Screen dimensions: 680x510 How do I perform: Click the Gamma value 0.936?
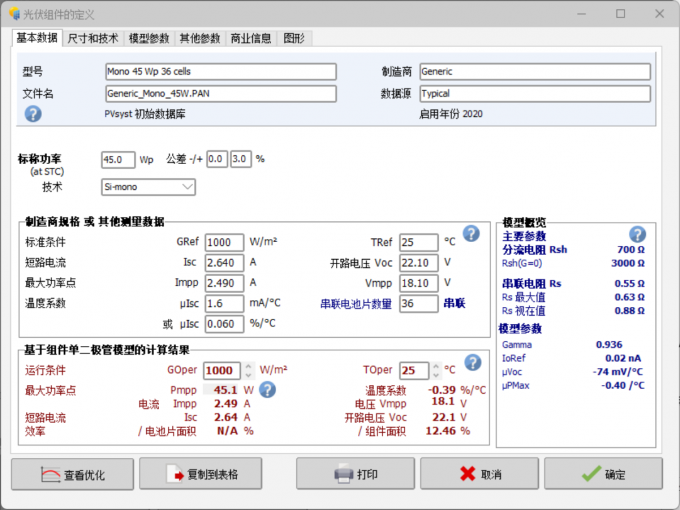click(609, 344)
